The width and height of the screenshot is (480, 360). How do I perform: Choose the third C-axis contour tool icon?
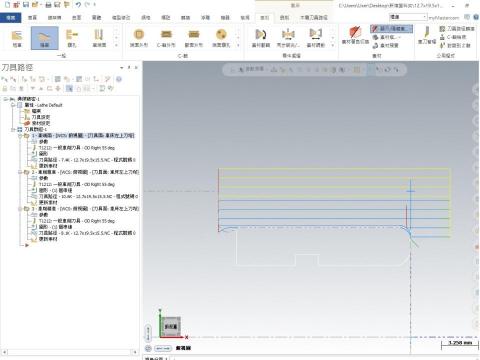click(x=194, y=38)
